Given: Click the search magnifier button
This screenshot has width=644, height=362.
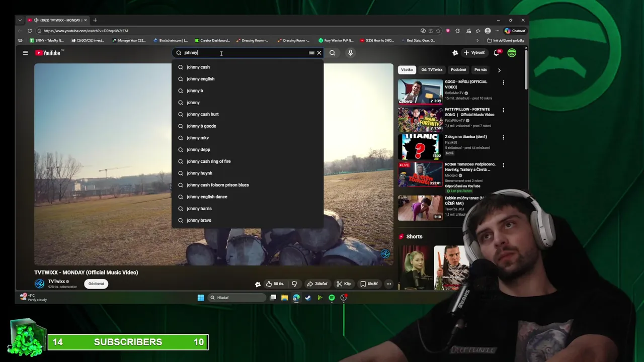Looking at the screenshot, I should click(332, 53).
